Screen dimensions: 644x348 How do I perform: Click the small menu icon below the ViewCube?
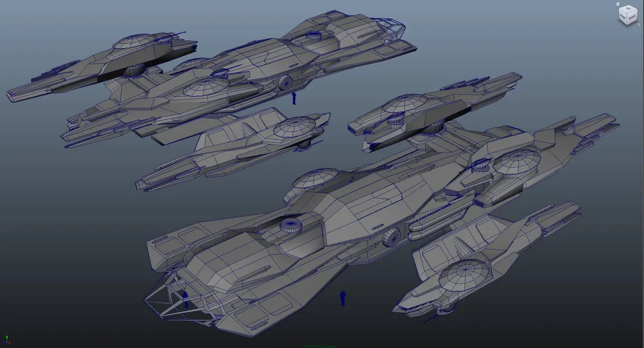point(639,24)
